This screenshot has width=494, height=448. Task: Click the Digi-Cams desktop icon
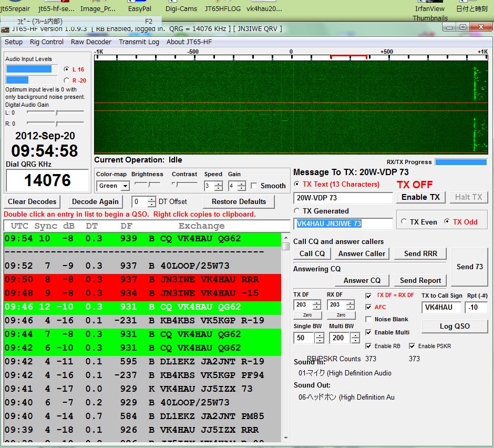coord(181,6)
